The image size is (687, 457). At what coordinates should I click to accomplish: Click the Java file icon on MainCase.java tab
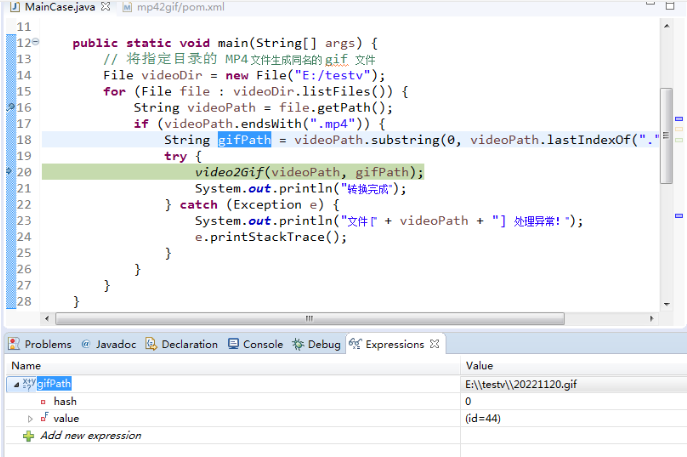tap(15, 7)
